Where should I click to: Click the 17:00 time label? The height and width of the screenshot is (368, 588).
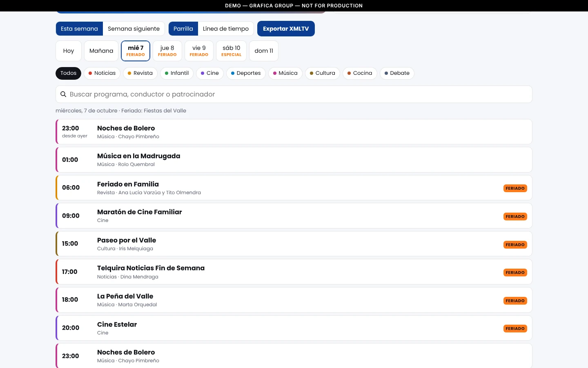click(70, 272)
